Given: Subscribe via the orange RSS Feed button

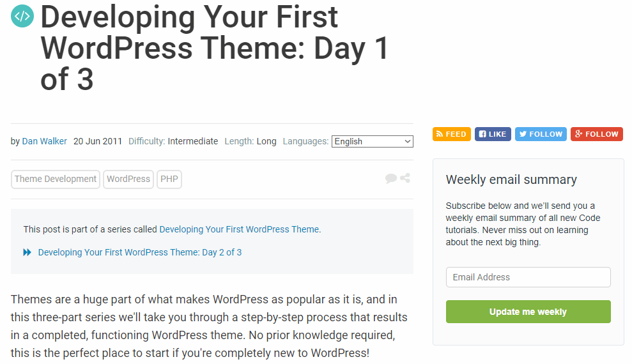Looking at the screenshot, I should 452,134.
